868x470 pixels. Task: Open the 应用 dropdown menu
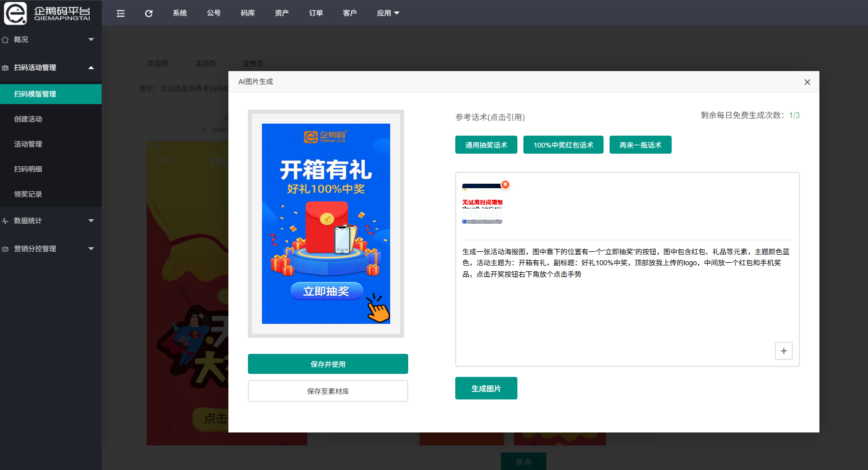click(388, 13)
